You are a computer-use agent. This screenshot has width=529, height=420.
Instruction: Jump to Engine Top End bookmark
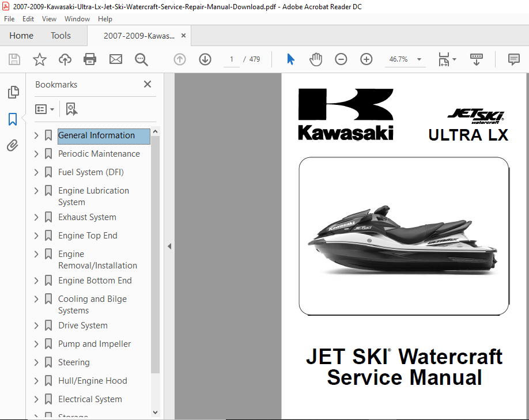(88, 236)
